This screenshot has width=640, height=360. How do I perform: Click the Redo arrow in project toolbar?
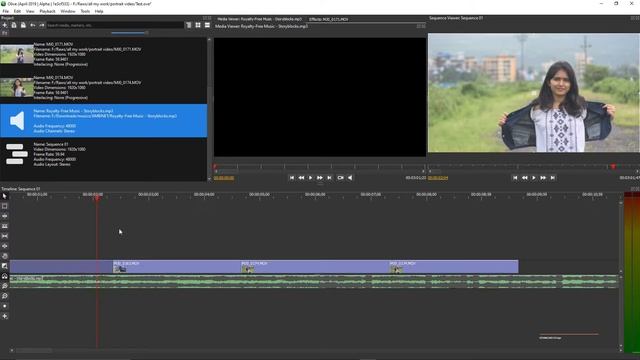[42, 25]
